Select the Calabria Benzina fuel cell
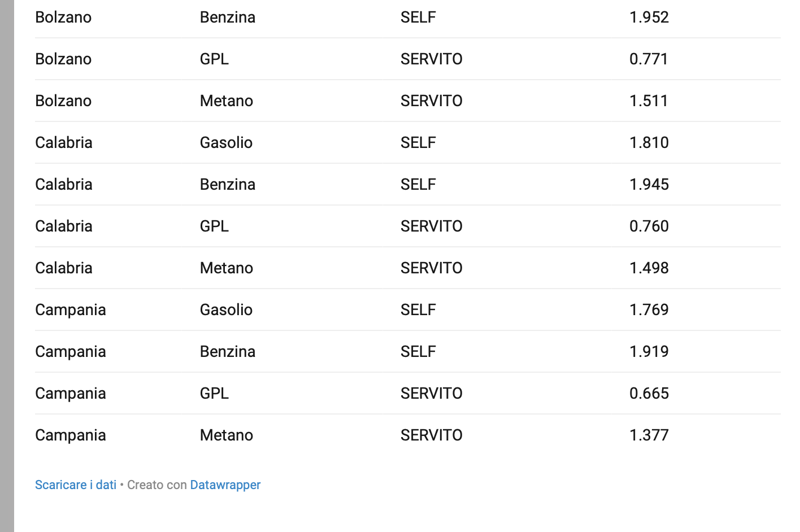Image resolution: width=800 pixels, height=532 pixels. (x=228, y=184)
